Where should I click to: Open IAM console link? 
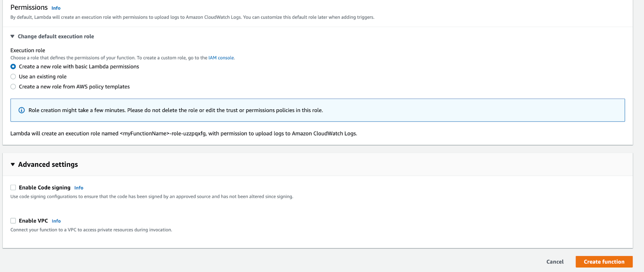click(221, 58)
